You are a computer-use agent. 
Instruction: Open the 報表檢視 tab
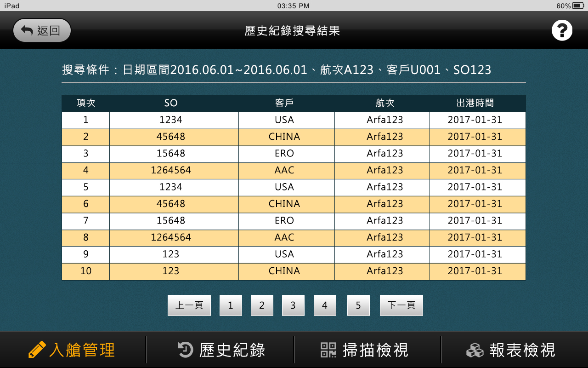[x=522, y=350]
